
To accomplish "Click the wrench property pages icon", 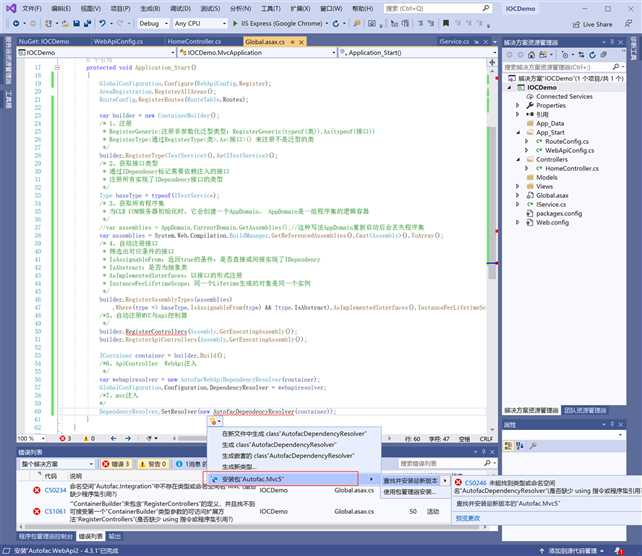I will pyautogui.click(x=533, y=446).
